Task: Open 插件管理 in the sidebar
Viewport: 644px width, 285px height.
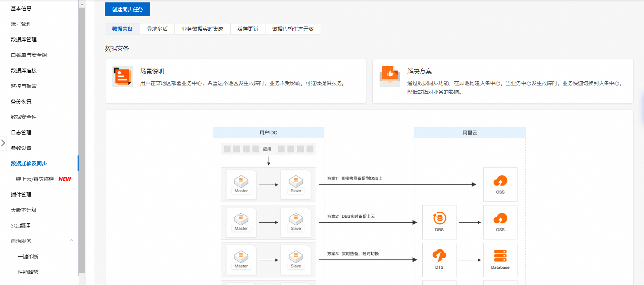Action: [x=21, y=195]
